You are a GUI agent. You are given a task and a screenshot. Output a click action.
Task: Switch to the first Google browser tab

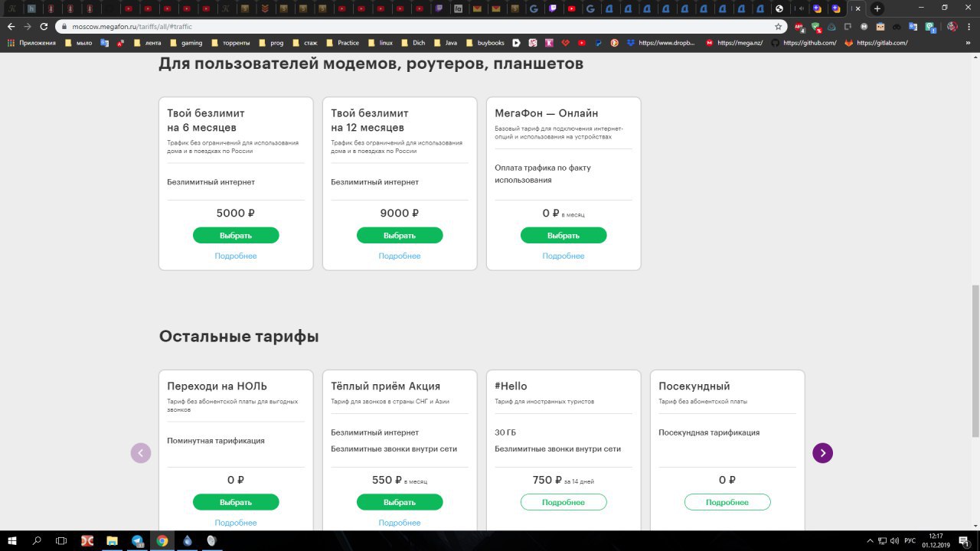tap(534, 8)
